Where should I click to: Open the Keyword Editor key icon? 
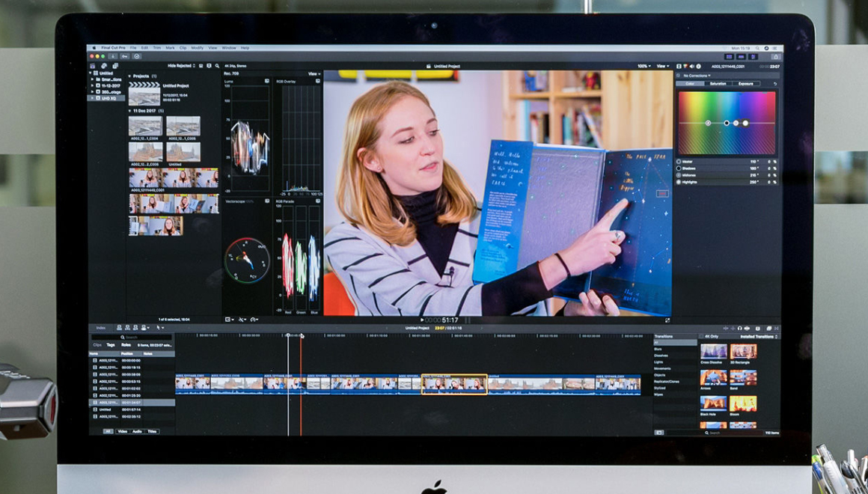click(x=124, y=56)
